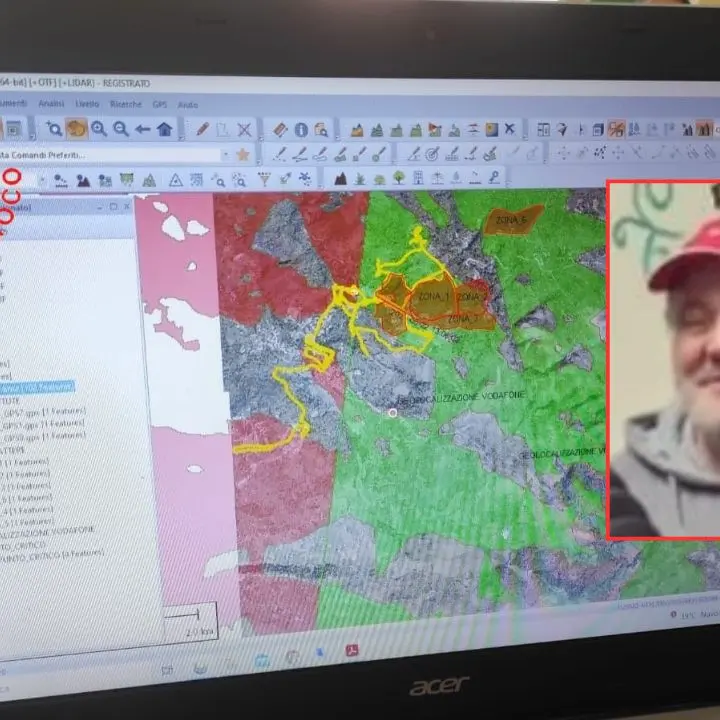Viewport: 720px width, 720px height.
Task: Click the zoom in magnifier
Action: (99, 129)
